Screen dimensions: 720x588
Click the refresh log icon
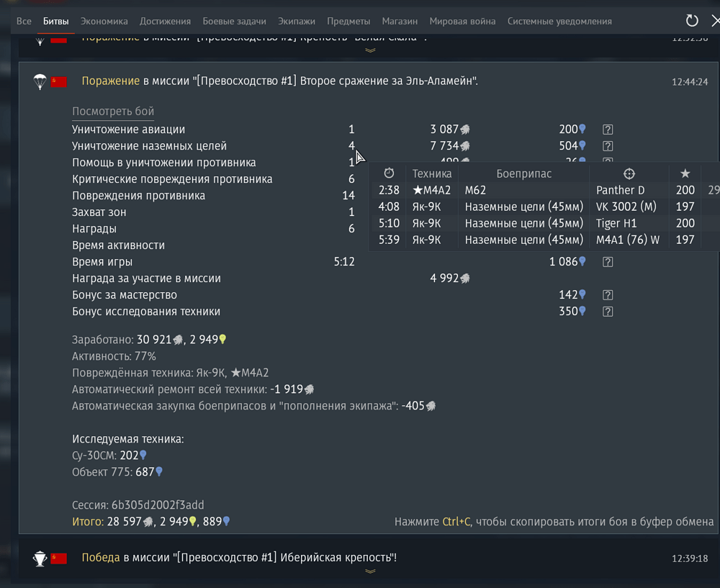click(691, 21)
